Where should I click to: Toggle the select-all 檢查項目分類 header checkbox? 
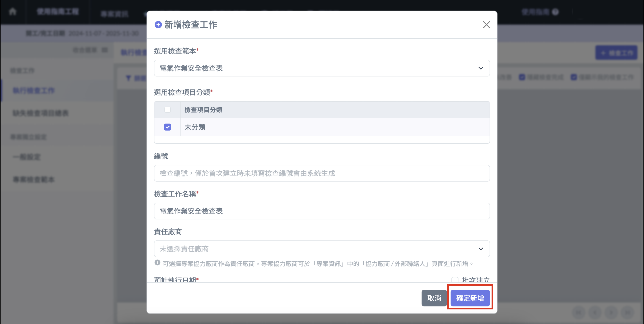(x=168, y=110)
